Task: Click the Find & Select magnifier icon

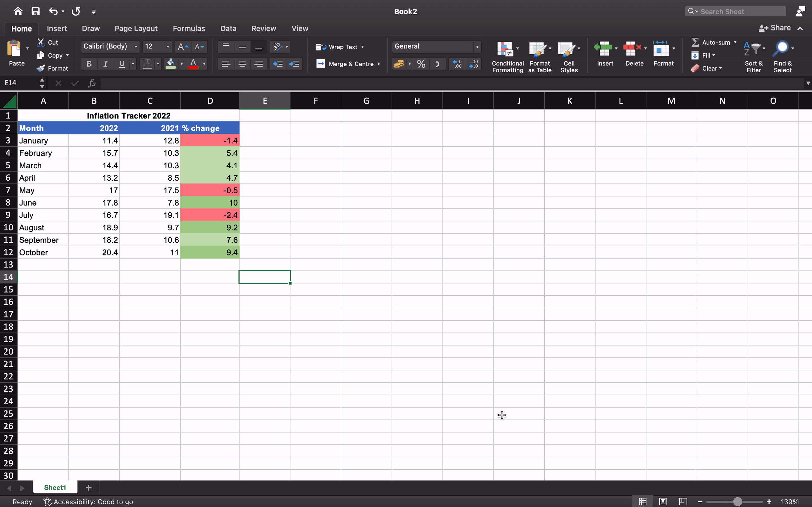Action: (x=781, y=48)
